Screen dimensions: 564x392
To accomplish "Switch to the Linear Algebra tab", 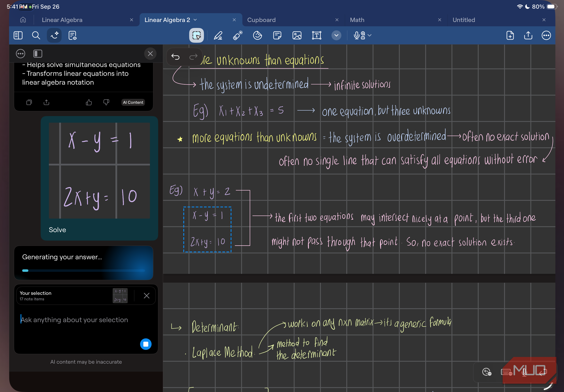I will tap(62, 20).
